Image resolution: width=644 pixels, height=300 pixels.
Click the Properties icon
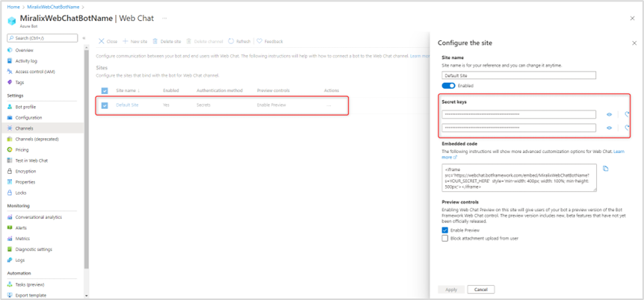(10, 182)
